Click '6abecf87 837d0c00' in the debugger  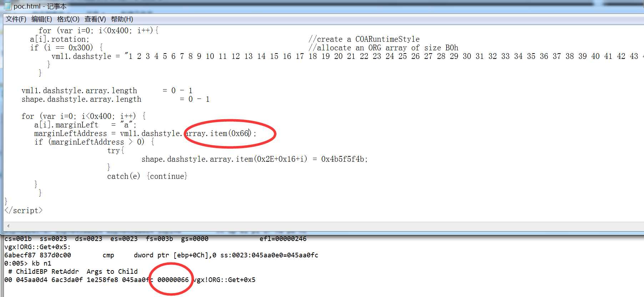tap(37, 255)
